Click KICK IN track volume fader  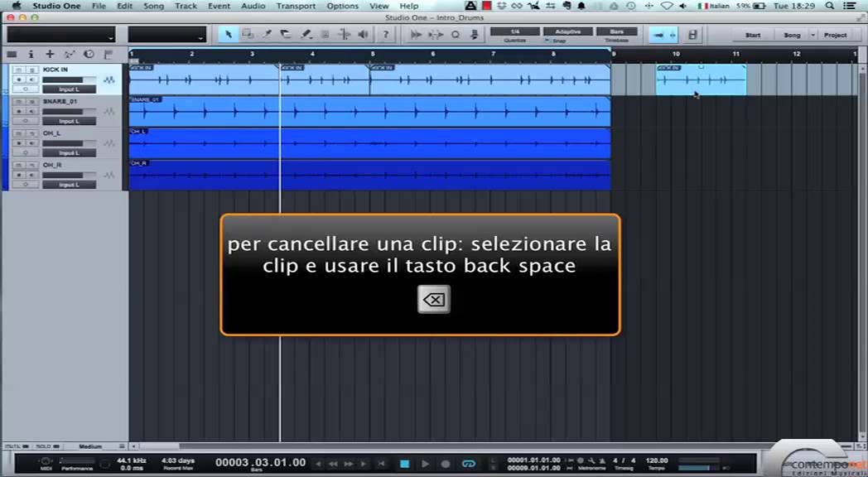[x=70, y=79]
